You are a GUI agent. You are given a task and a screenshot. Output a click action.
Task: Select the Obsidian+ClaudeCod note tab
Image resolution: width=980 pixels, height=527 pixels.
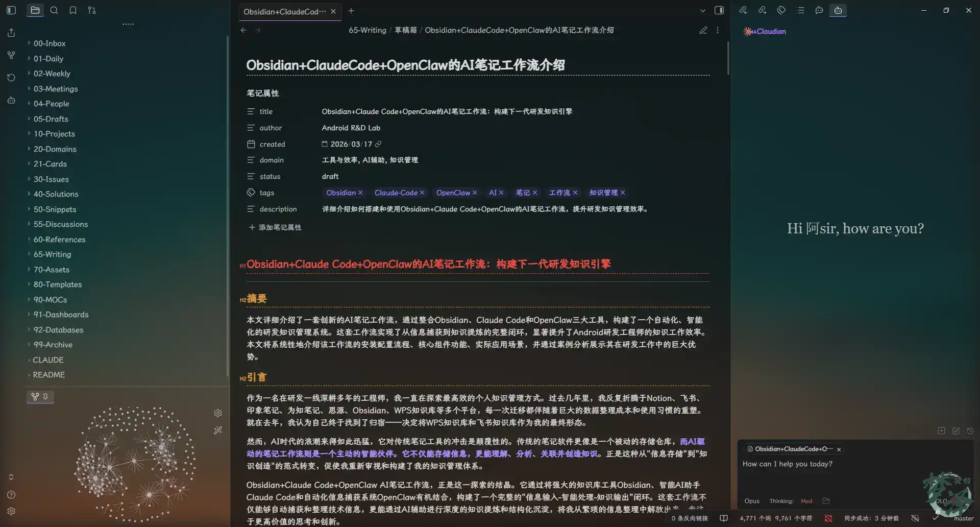(284, 11)
